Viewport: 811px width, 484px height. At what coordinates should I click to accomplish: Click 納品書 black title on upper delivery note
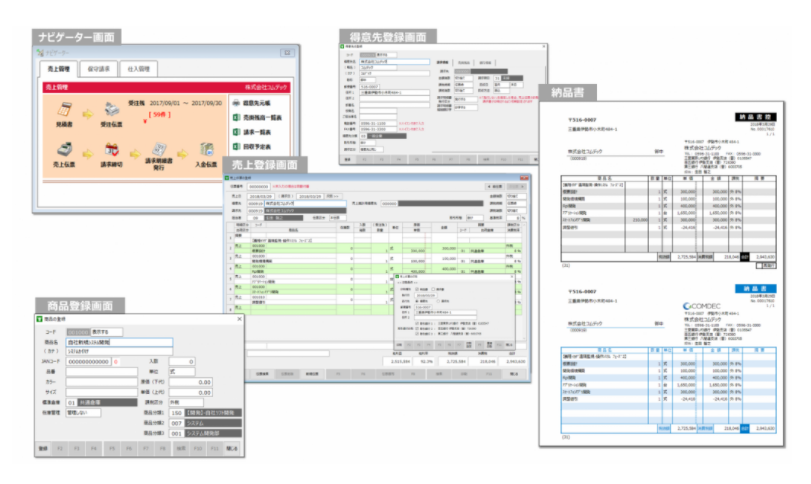coord(756,117)
